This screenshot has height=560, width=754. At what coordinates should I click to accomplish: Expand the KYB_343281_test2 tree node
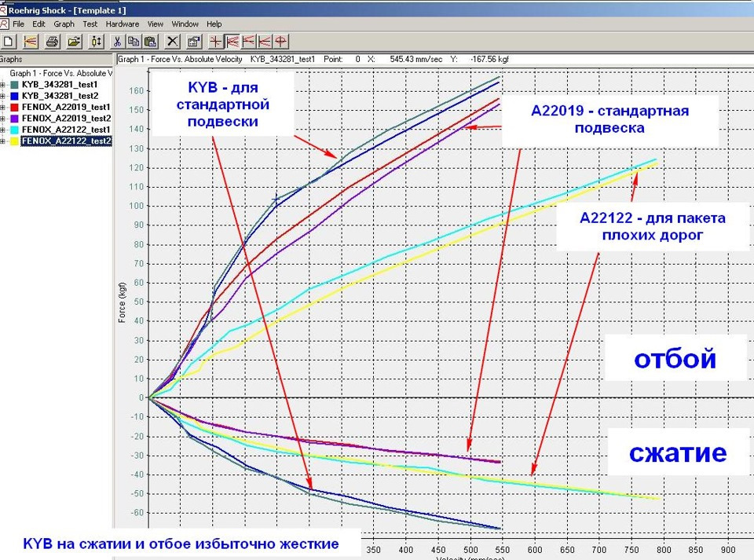pos(2,96)
